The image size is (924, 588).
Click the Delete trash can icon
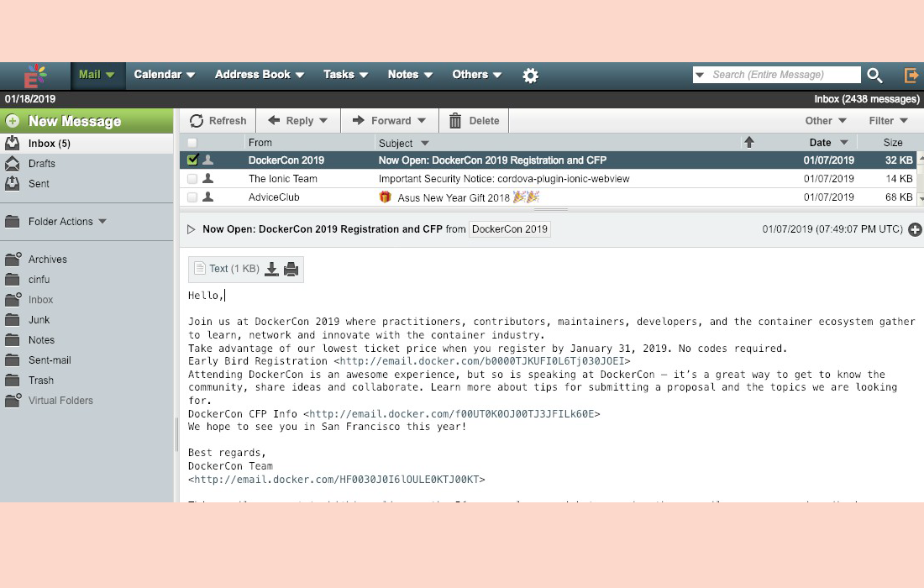click(455, 121)
